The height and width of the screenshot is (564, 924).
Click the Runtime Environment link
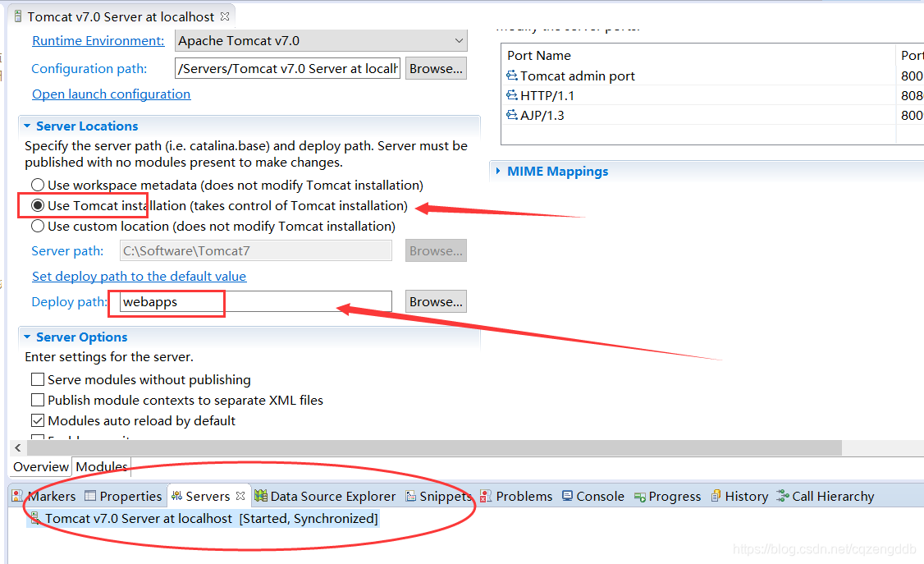tap(98, 41)
